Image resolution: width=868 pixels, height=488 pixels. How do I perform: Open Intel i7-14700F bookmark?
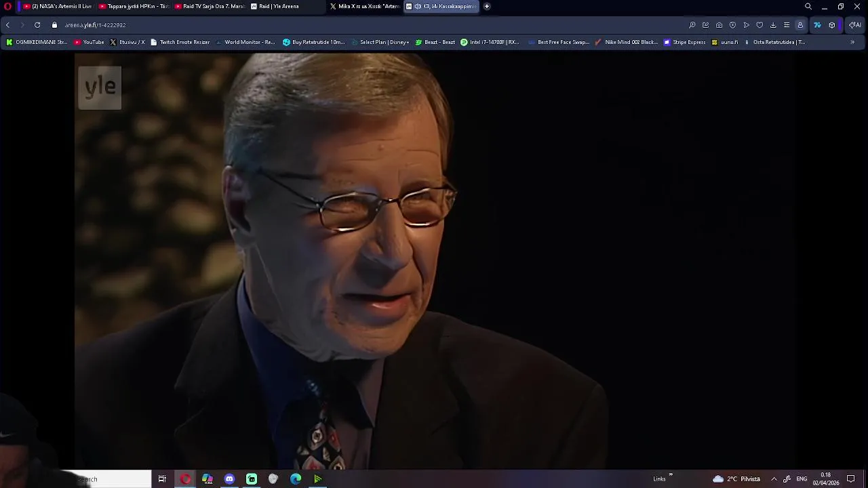[x=490, y=42]
